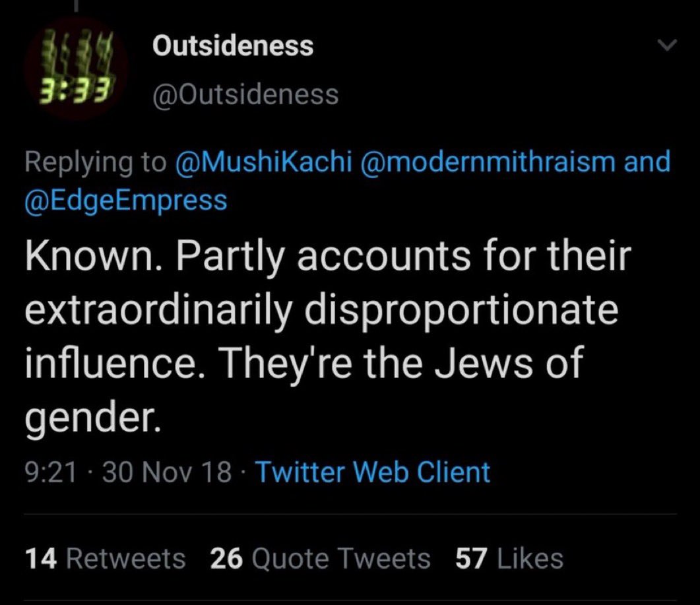700x605 pixels.
Task: View the 26 Quote Tweets list
Action: pos(320,559)
